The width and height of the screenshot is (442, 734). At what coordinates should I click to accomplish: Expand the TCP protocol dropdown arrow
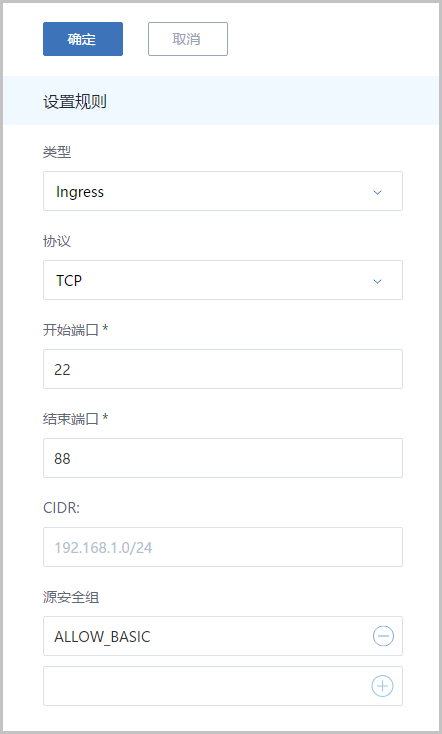[377, 281]
